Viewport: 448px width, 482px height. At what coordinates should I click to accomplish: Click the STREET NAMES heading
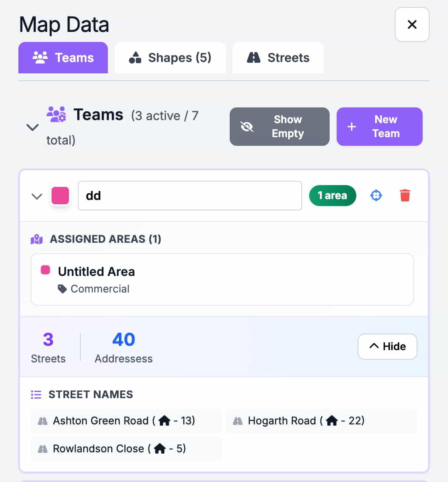91,394
